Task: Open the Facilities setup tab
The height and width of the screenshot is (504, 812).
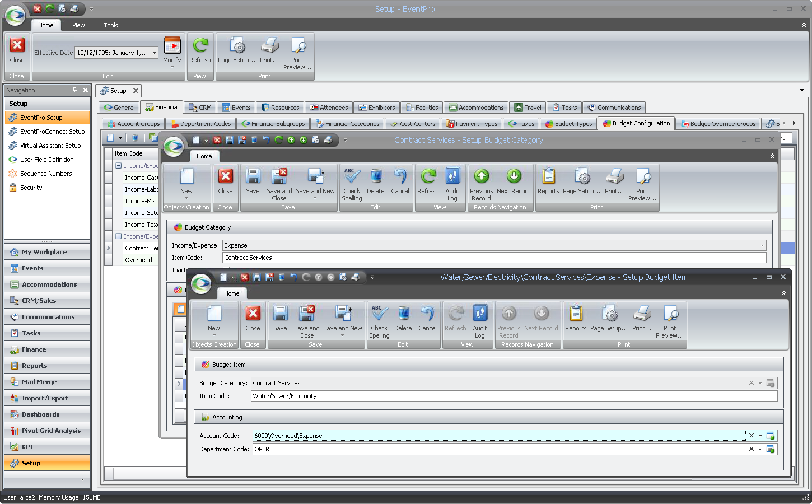Action: [x=421, y=108]
